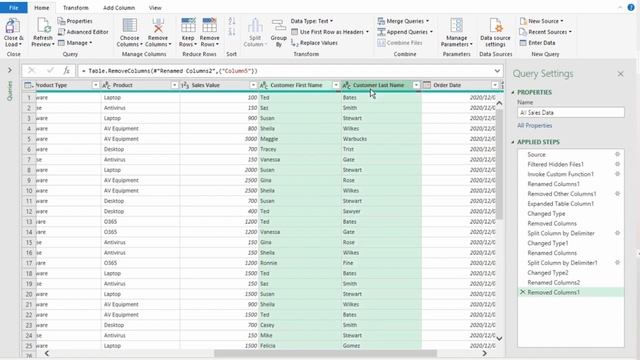Click inside the formula bar text
This screenshot has width=640, height=360.
(169, 71)
